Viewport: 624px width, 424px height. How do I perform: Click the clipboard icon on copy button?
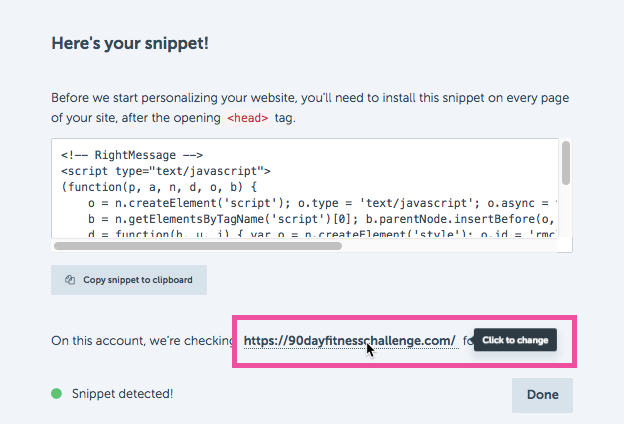[70, 280]
